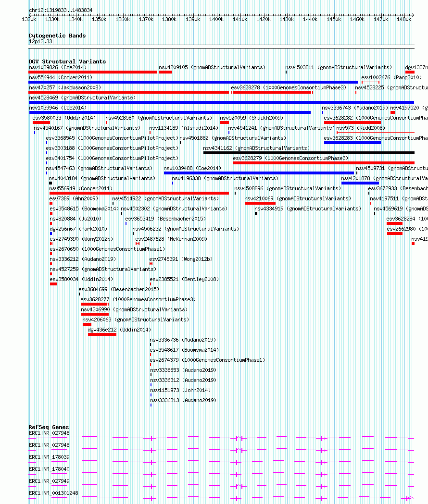
Task: Open esv3628279 (1000GenomesConsortiumPhase3) label
Action: tap(290, 158)
